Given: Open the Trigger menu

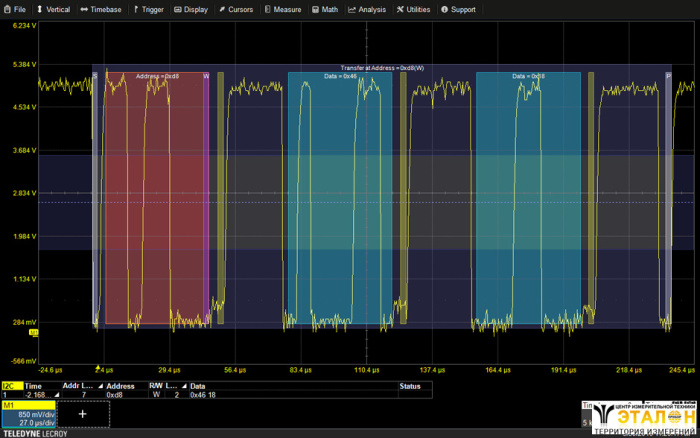Looking at the screenshot, I should pyautogui.click(x=147, y=9).
